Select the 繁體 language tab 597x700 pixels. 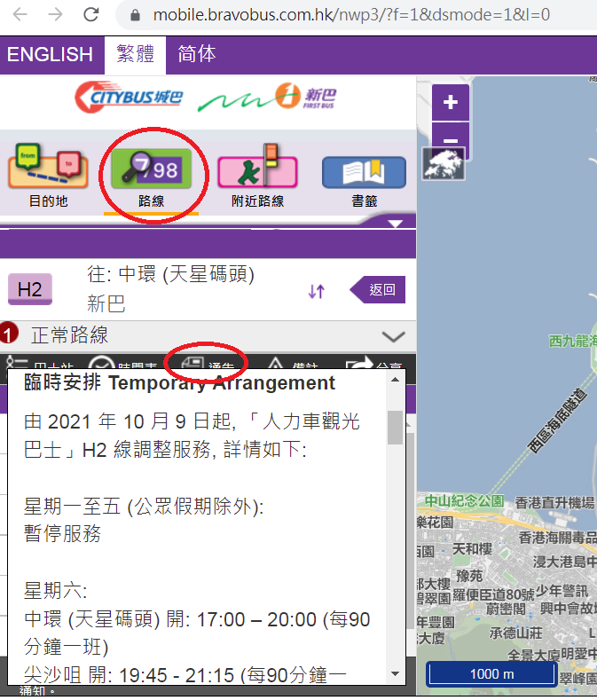pyautogui.click(x=136, y=54)
